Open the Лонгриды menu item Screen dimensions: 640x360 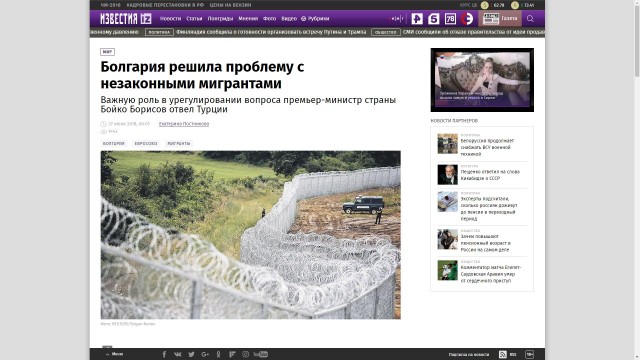220,18
